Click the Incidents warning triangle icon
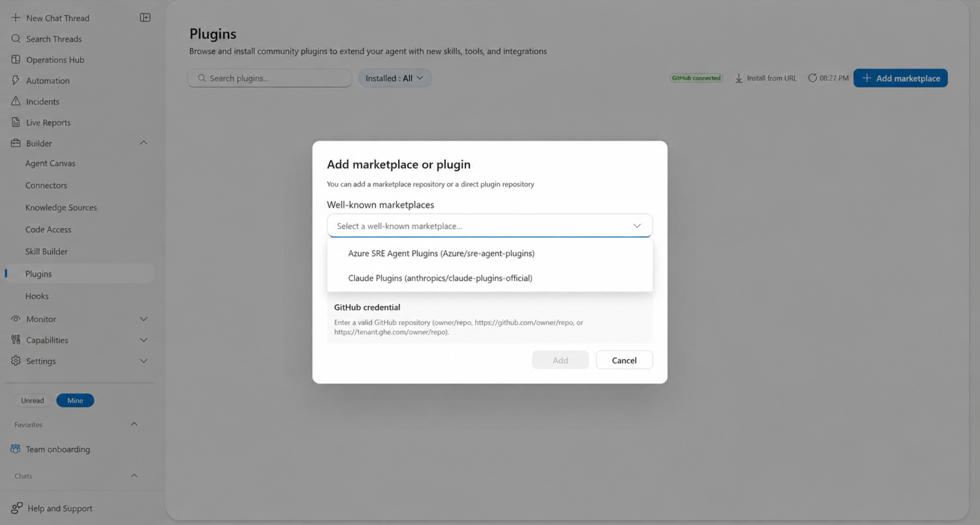Viewport: 980px width, 525px height. pos(16,101)
